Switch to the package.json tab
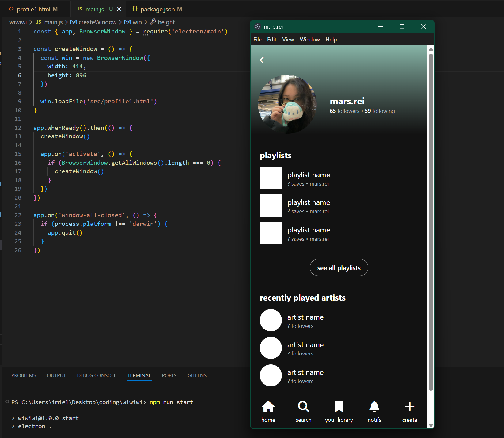Screen dimensions: 504x438 (157, 9)
